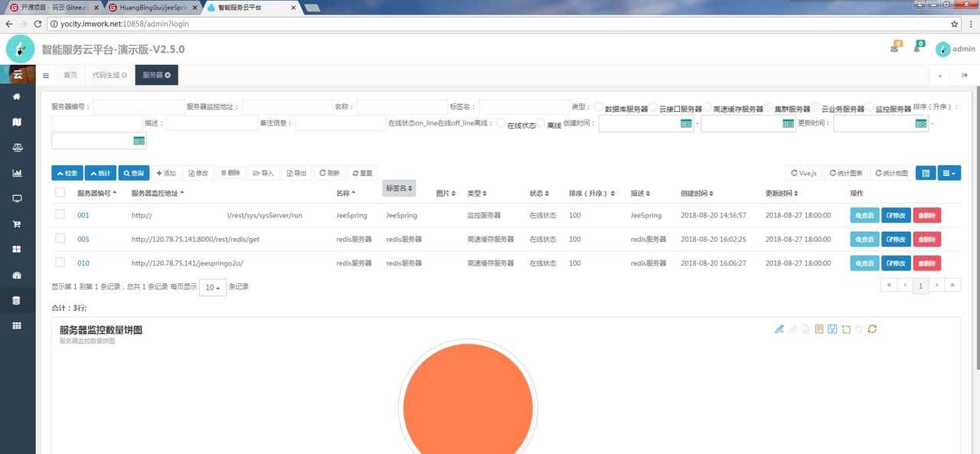Click the 统计图表 button

tap(846, 173)
